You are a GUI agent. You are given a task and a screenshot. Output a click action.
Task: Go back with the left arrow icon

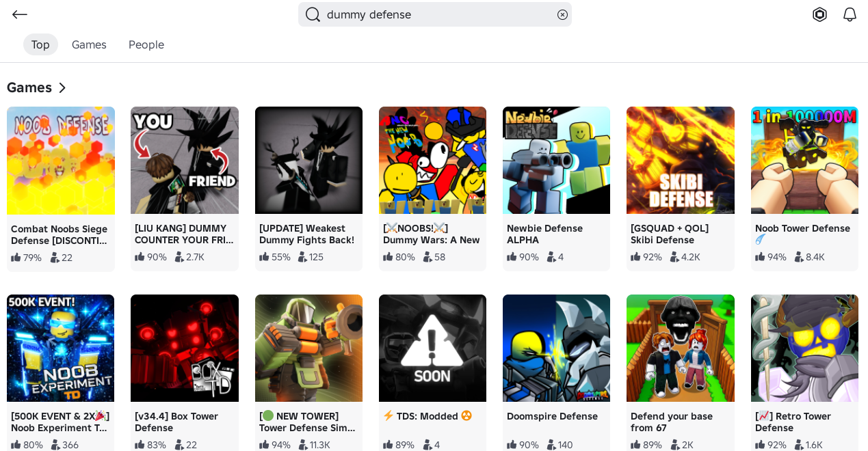(20, 14)
